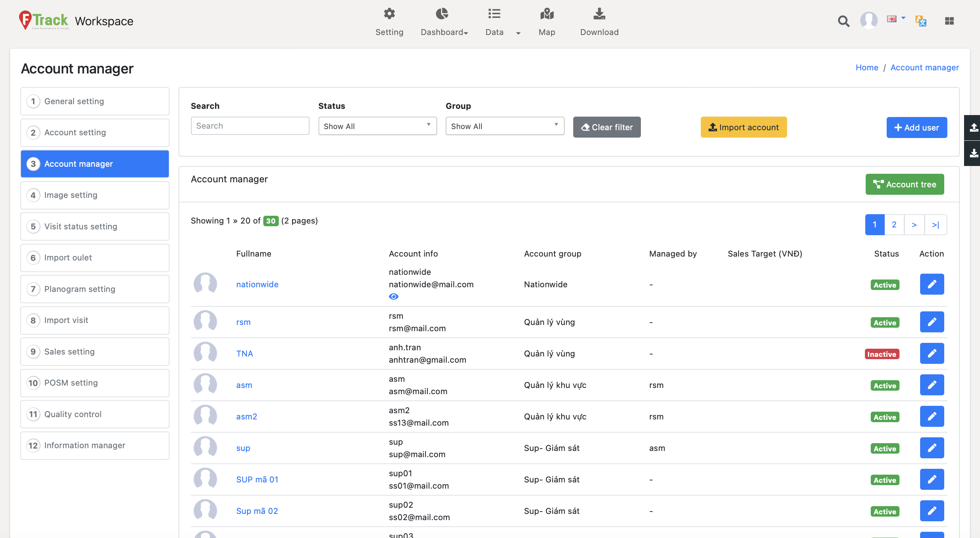
Task: Open the apps grid icon
Action: pyautogui.click(x=949, y=21)
